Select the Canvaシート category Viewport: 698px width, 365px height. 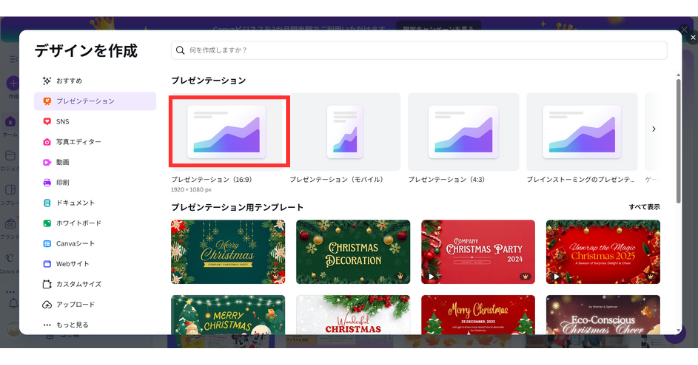95,243
